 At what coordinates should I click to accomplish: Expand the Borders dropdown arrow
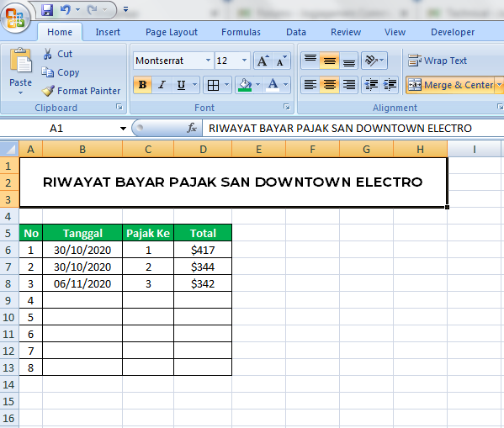point(226,85)
